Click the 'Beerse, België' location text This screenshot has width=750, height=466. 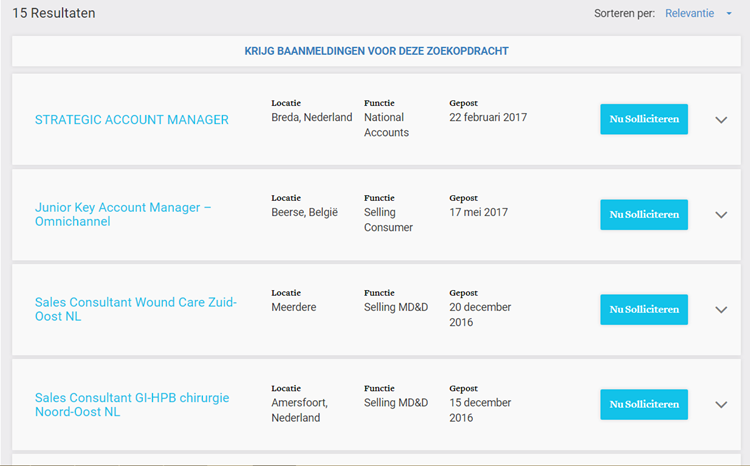pyautogui.click(x=305, y=212)
